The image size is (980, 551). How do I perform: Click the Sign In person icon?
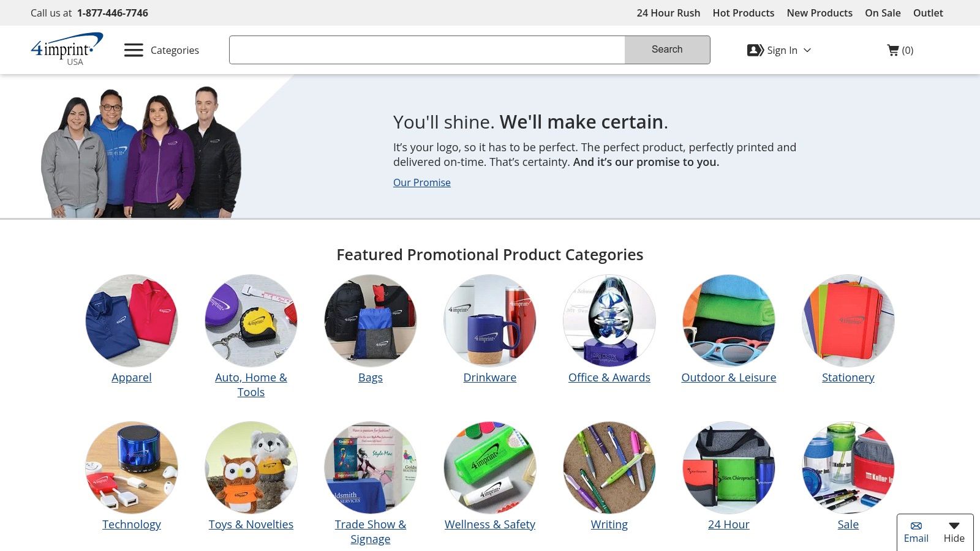755,50
